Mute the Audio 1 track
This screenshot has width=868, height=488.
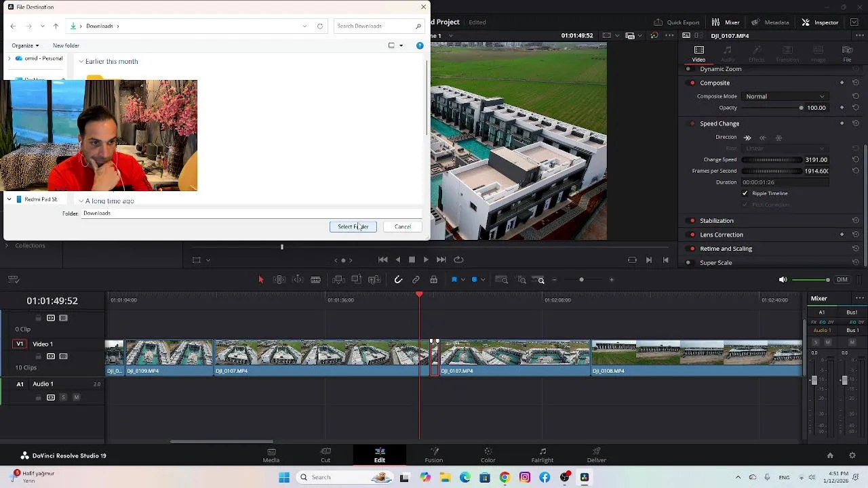[77, 397]
